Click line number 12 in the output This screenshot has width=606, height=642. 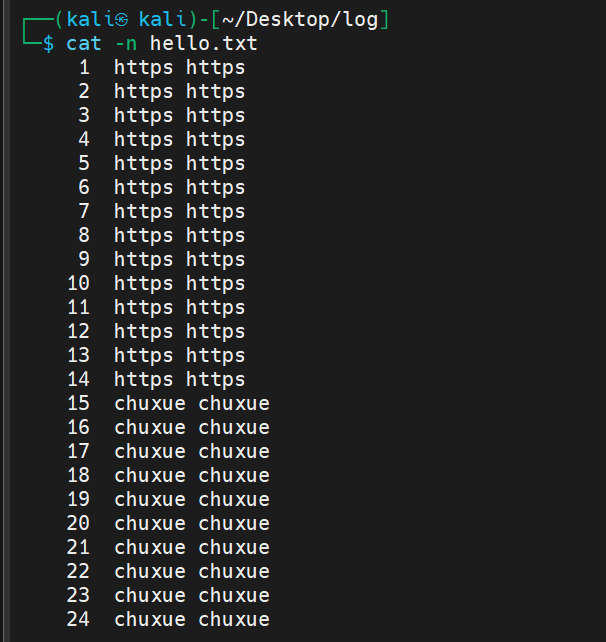(x=78, y=332)
